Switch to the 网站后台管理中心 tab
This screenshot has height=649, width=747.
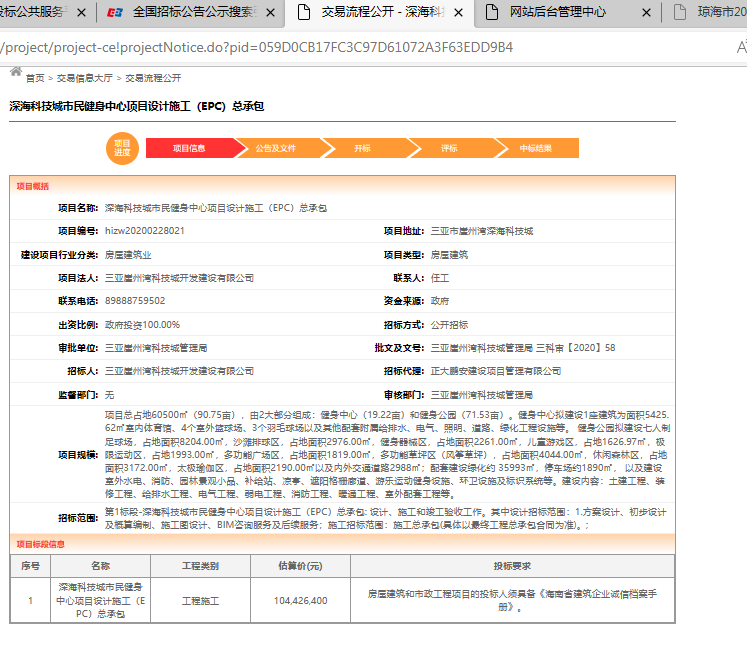(x=570, y=14)
